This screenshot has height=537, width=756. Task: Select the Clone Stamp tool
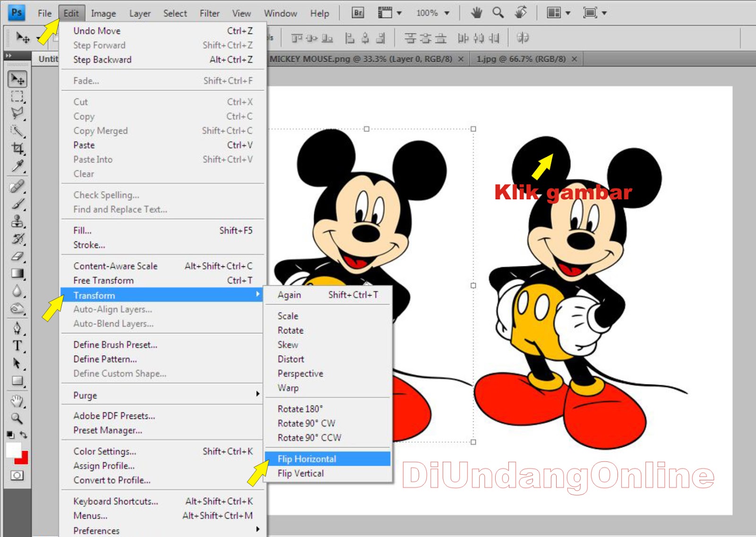(17, 221)
